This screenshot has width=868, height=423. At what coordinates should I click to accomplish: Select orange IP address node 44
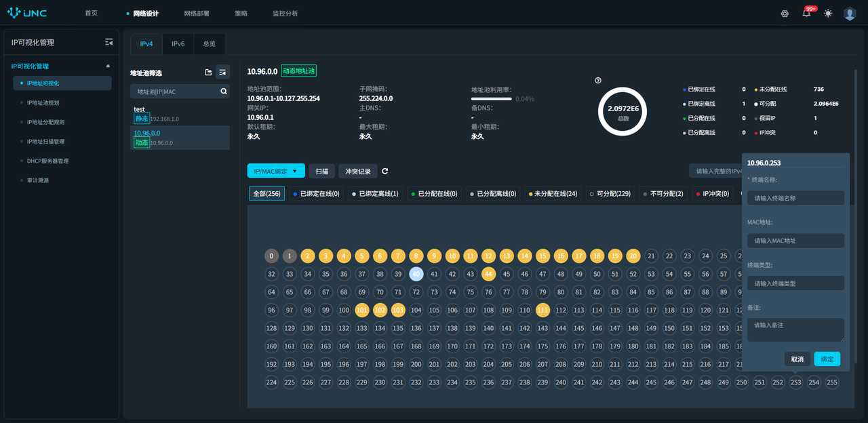(488, 274)
